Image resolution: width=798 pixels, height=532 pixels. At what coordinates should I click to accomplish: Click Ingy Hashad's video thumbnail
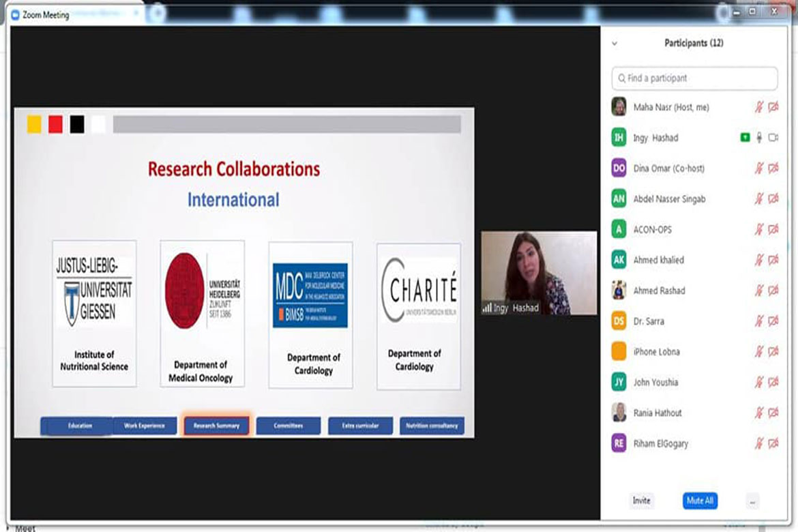[x=539, y=273]
